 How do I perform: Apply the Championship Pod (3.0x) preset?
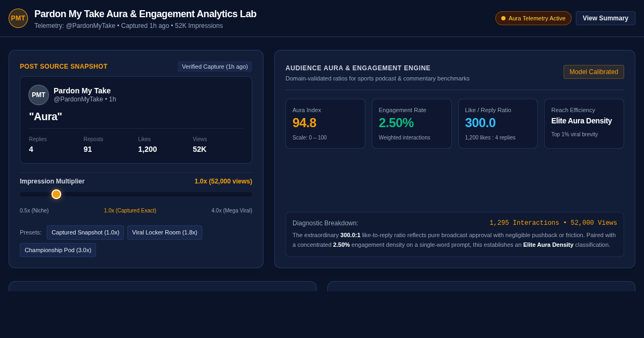58,250
